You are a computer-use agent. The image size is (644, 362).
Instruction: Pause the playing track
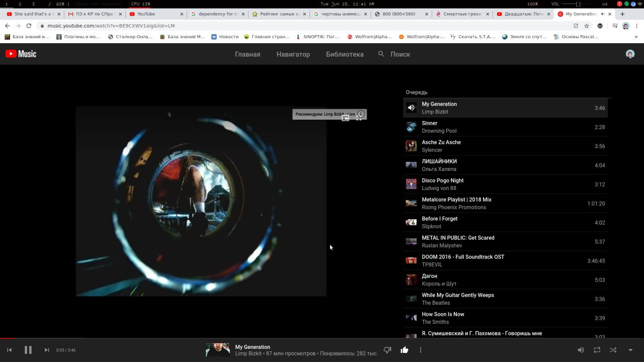(x=28, y=350)
